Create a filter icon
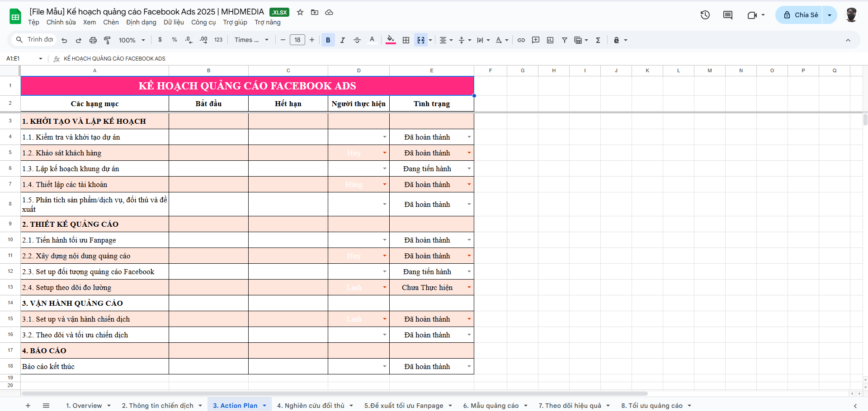868x411 pixels. click(x=565, y=40)
